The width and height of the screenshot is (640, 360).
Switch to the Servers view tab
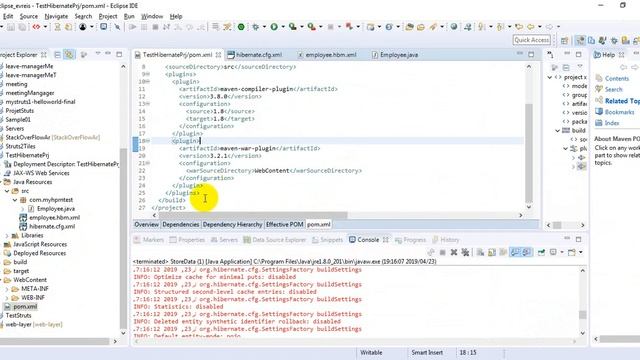(224, 240)
